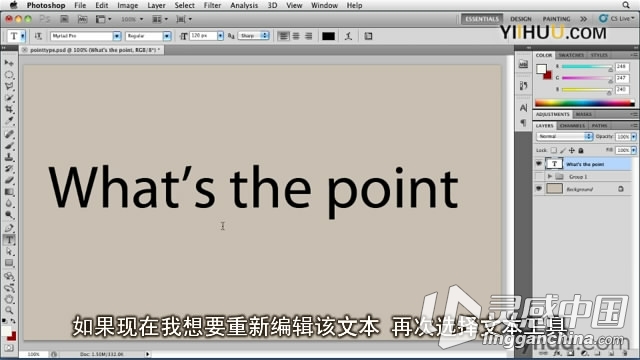Open Spotlight search in menu bar
The height and width of the screenshot is (360, 640).
point(626,5)
